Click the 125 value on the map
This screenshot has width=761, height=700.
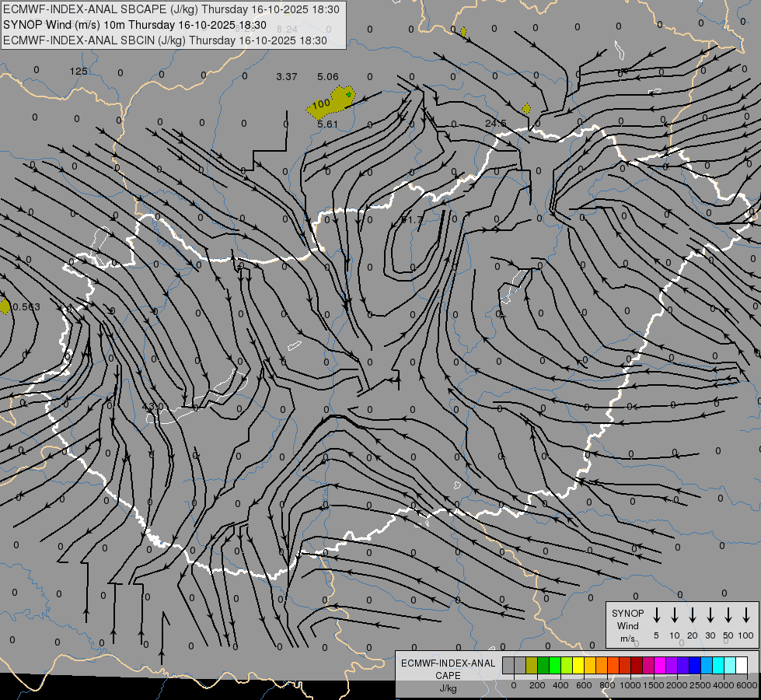click(x=79, y=72)
